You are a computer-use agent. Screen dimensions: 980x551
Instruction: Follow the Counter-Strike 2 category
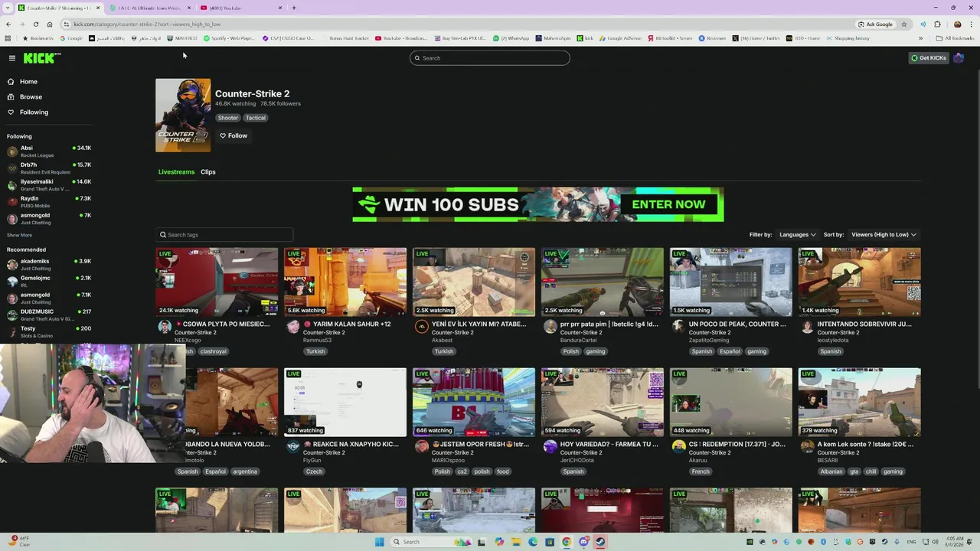point(234,135)
